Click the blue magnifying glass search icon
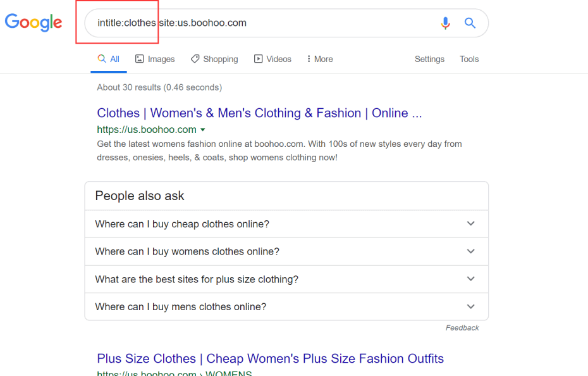Viewport: 588px width, 376px height. [470, 23]
